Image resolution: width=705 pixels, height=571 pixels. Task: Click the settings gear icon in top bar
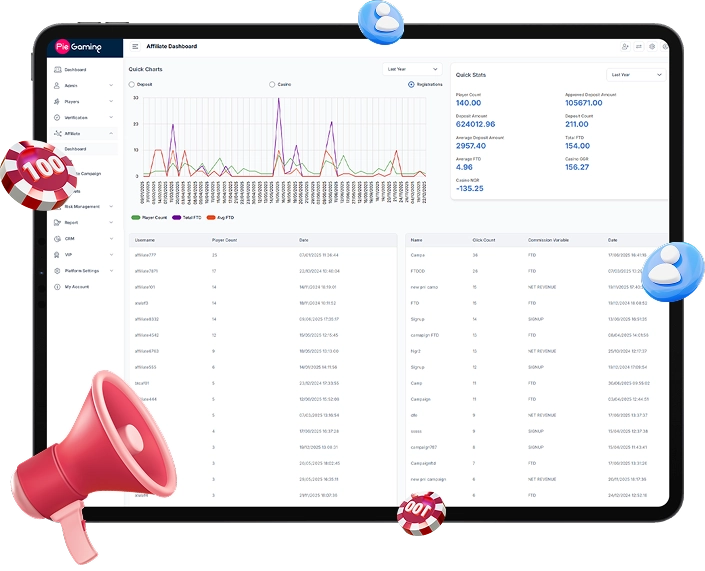(x=652, y=46)
